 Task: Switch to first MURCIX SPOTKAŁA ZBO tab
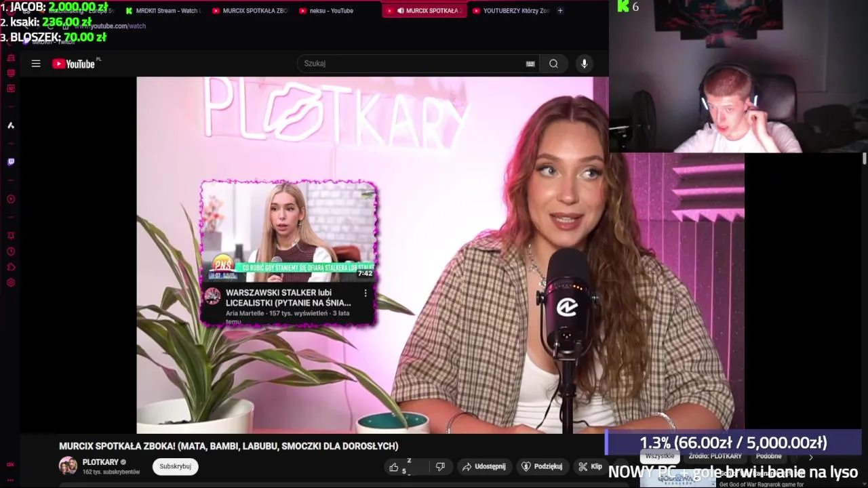pyautogui.click(x=250, y=11)
